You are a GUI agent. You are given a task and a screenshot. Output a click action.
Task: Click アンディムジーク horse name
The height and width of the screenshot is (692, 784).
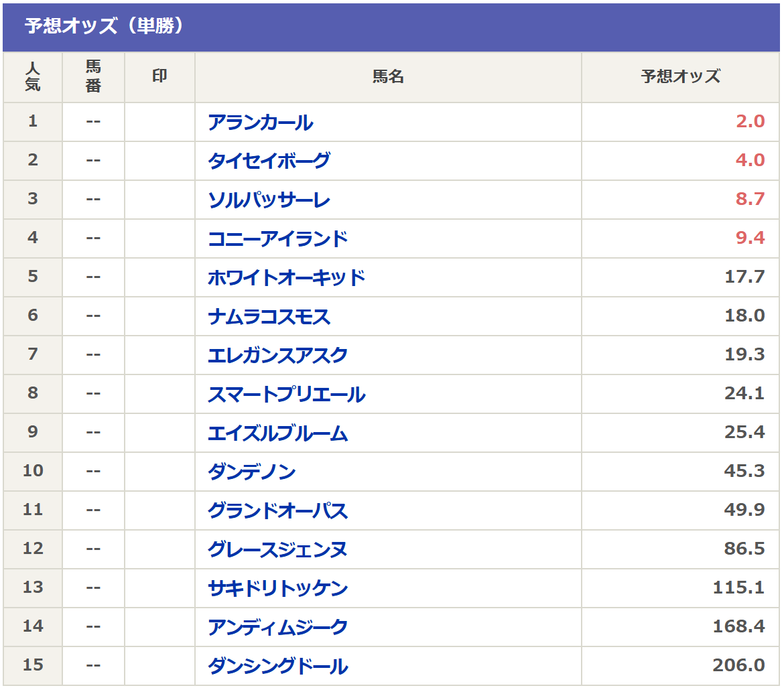(277, 627)
